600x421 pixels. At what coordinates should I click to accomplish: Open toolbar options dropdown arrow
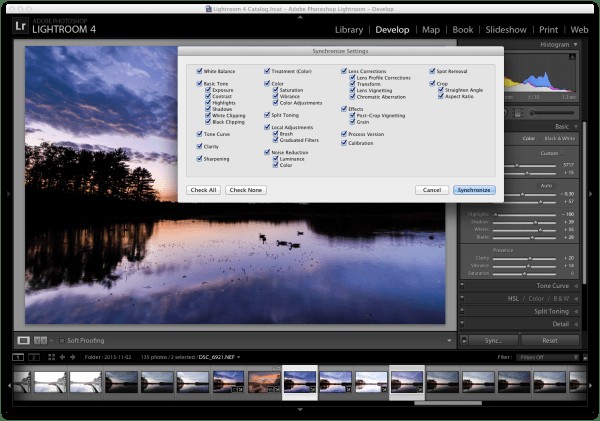[x=449, y=340]
